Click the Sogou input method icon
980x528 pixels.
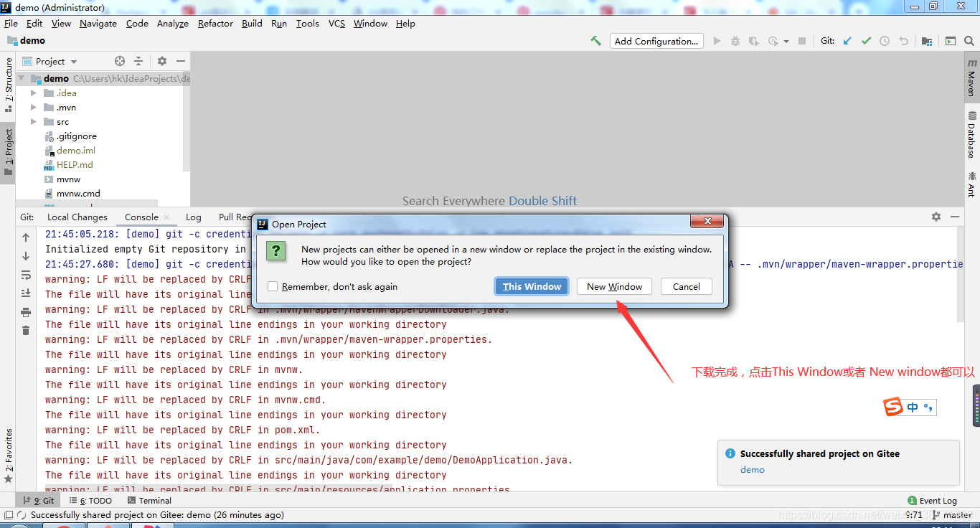tap(893, 407)
